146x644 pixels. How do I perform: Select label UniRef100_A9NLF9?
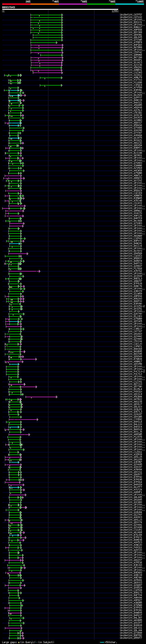[131, 77]
